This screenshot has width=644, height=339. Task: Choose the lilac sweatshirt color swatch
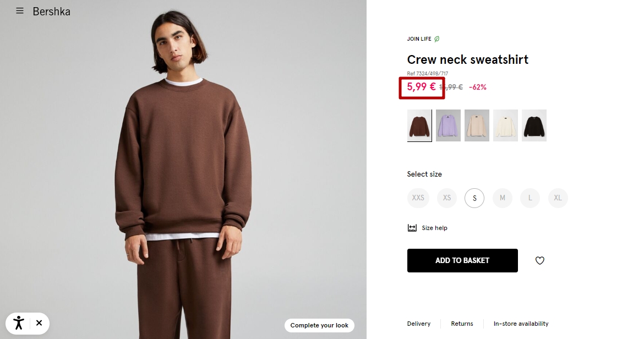(x=448, y=125)
